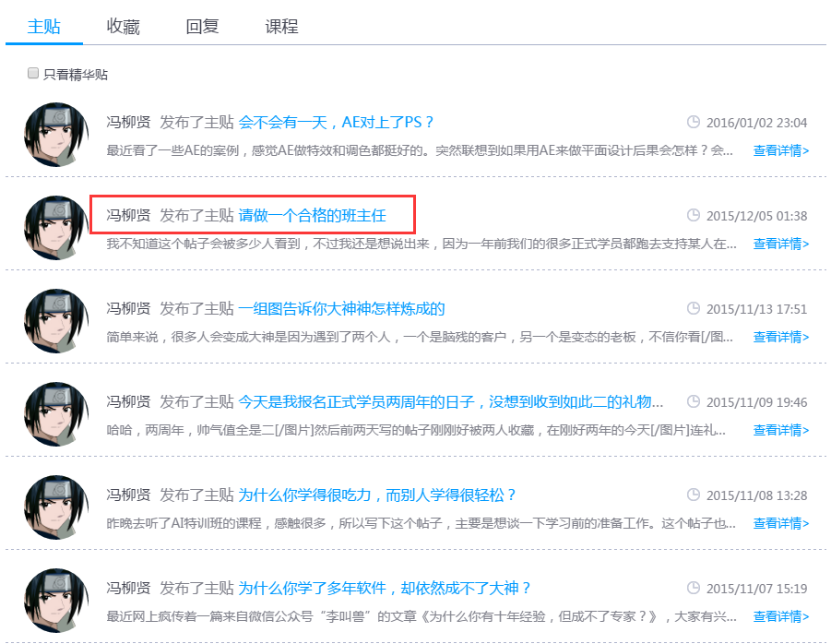831x644 pixels.
Task: Click 冯柳贤's avatar on the topmost post
Action: point(54,133)
